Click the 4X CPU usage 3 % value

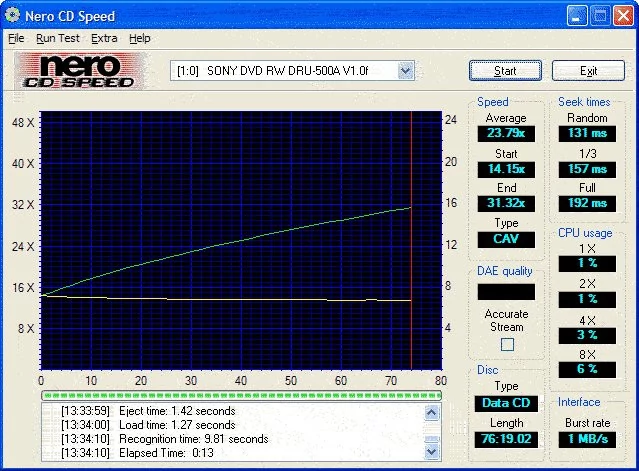coord(587,335)
